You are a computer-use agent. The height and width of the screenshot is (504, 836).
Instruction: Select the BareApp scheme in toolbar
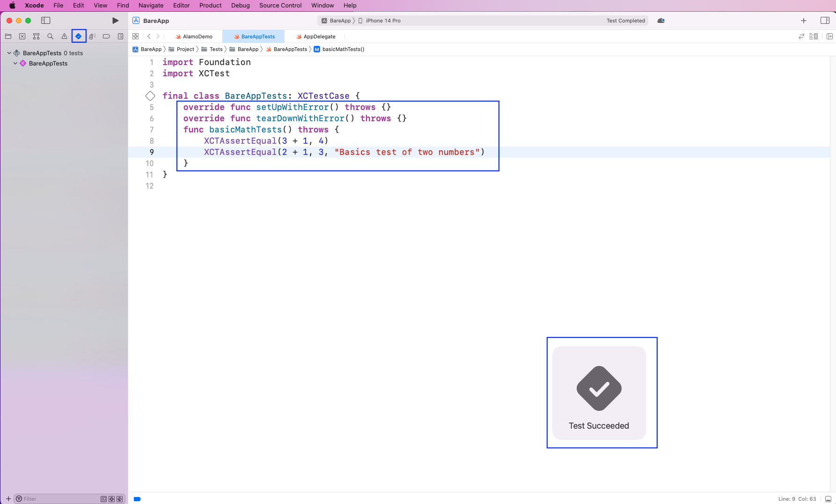(337, 21)
